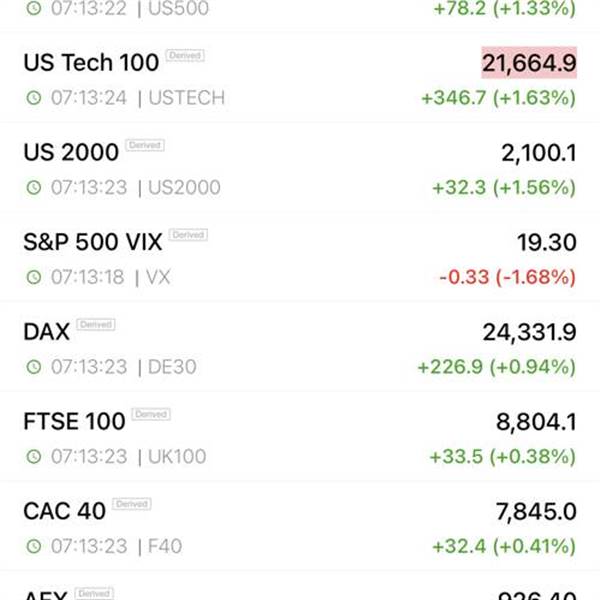Open the US Tech 100 instrument
The height and width of the screenshot is (600, 600).
(300, 78)
